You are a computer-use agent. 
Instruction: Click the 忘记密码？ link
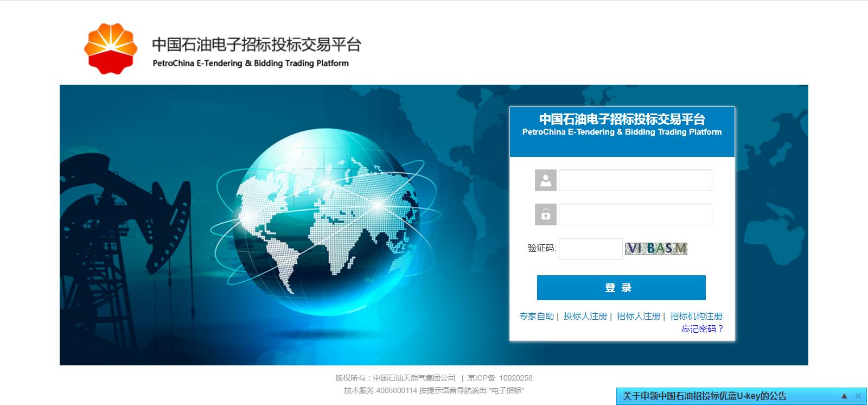click(x=703, y=328)
